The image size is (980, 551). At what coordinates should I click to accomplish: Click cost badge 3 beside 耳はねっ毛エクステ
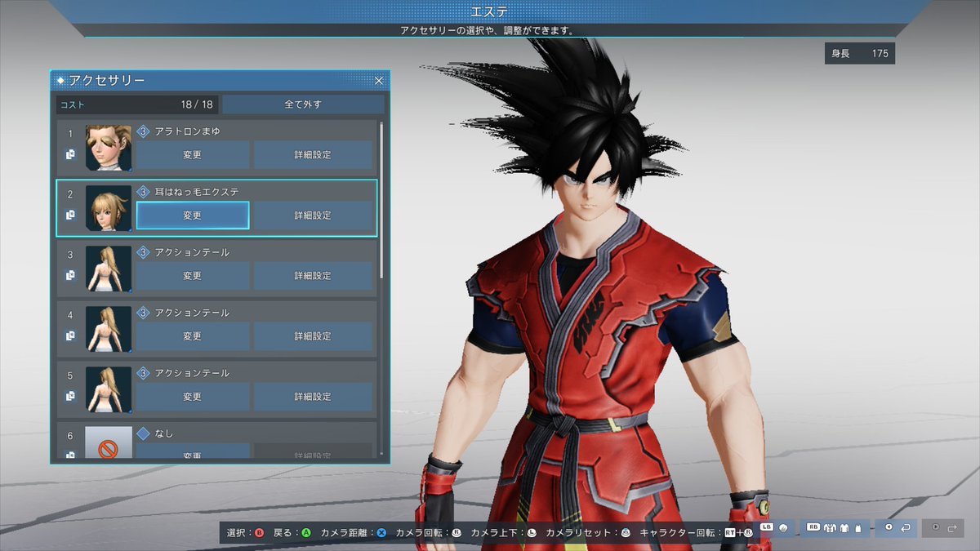(x=143, y=192)
